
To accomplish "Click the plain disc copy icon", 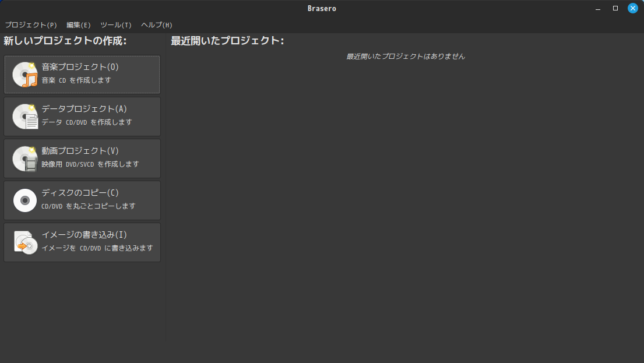I will (x=25, y=200).
